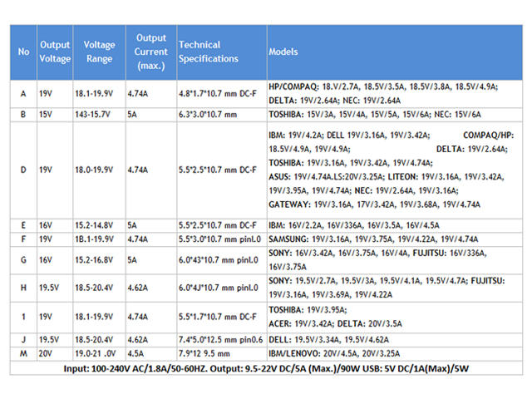Click the 'Models' column header
Image resolution: width=532 pixels, height=399 pixels.
(283, 52)
